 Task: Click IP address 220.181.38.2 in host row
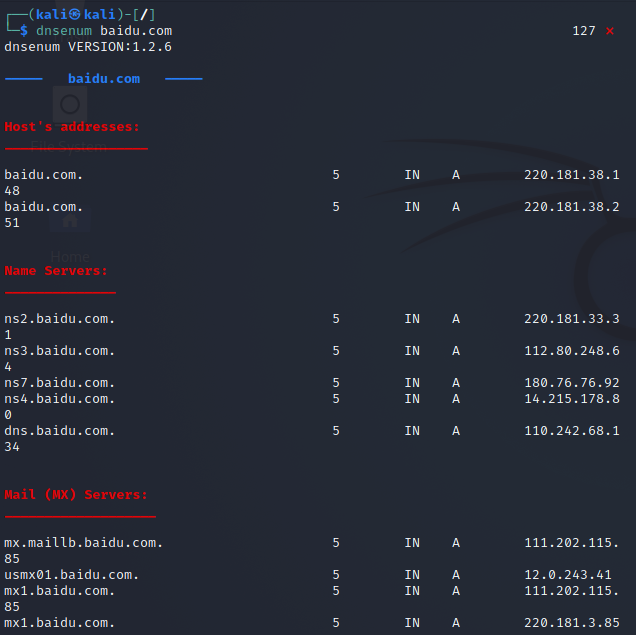pos(572,207)
